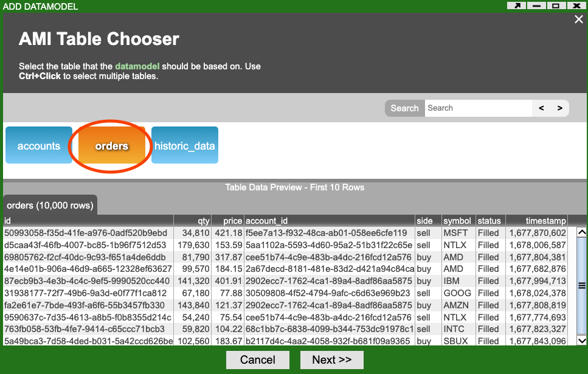This screenshot has height=374, width=588.
Task: Pop out the Add Datamodel window
Action: point(517,6)
